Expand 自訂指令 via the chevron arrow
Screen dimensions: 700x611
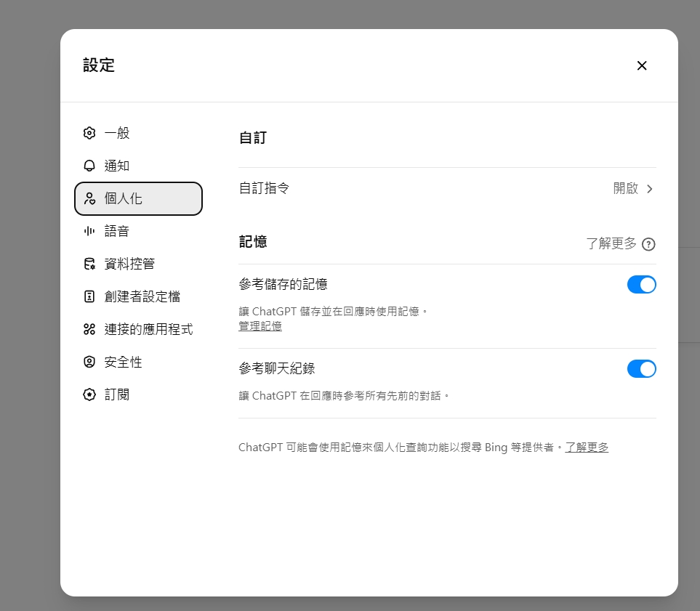[650, 189]
